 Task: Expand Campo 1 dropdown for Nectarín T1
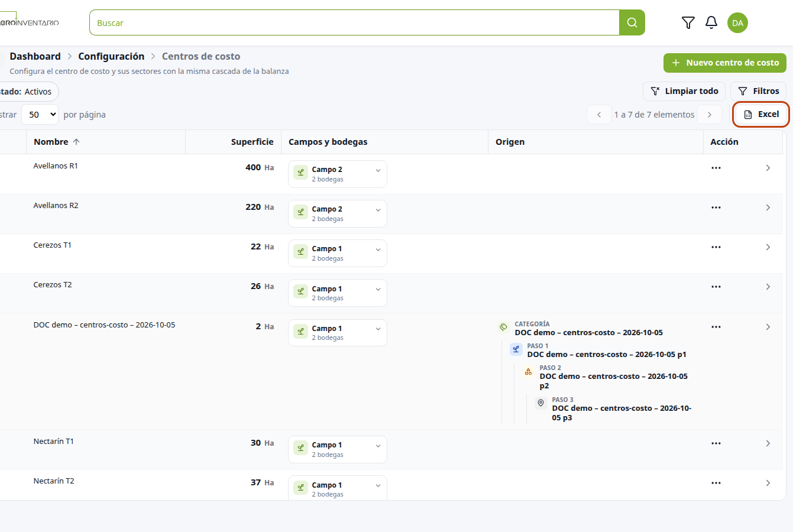coord(338,449)
